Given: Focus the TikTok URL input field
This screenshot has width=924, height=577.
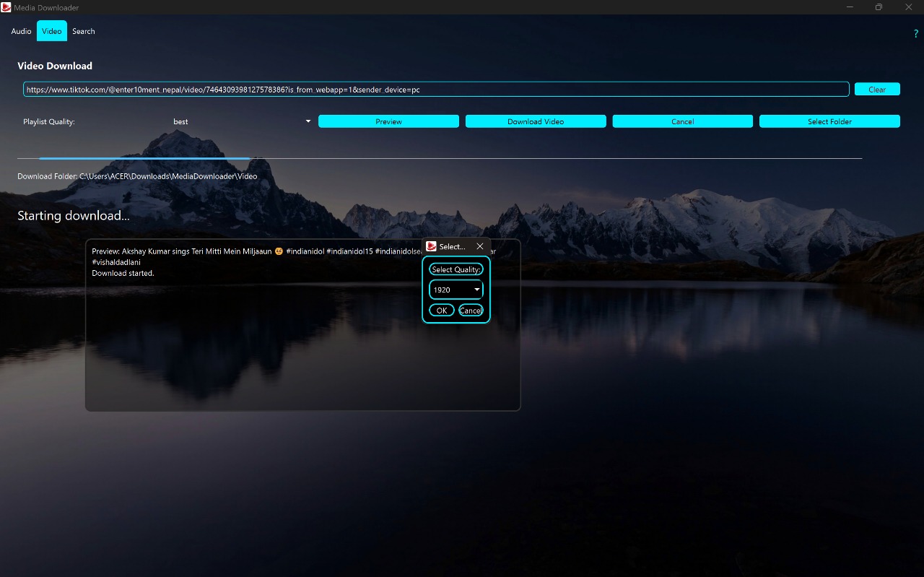Looking at the screenshot, I should [436, 90].
